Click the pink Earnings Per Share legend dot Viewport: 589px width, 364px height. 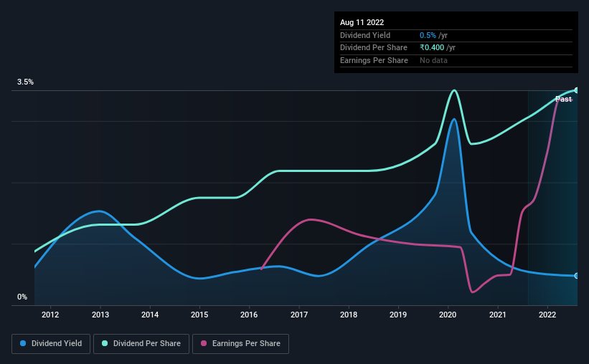click(204, 343)
